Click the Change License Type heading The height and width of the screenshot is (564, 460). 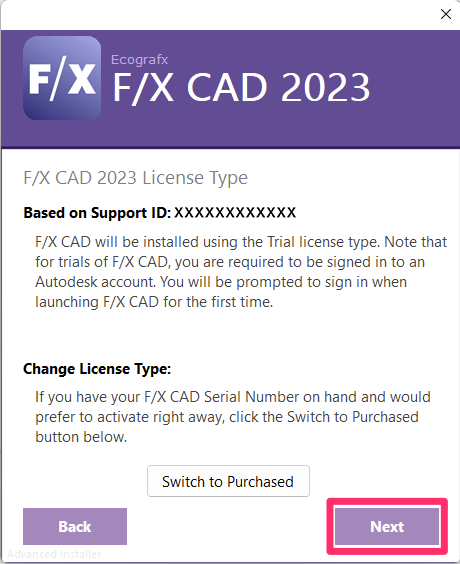click(97, 369)
